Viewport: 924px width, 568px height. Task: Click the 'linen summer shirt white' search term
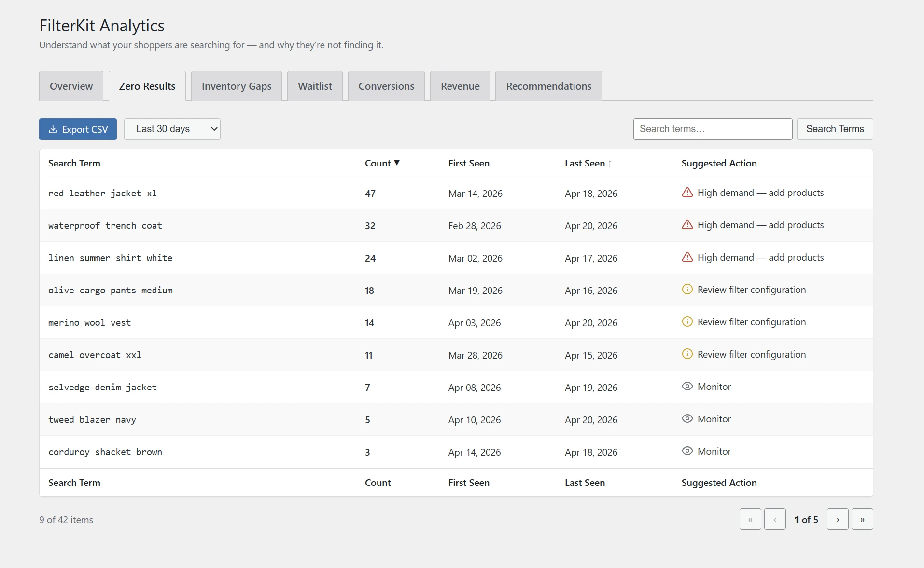click(110, 258)
